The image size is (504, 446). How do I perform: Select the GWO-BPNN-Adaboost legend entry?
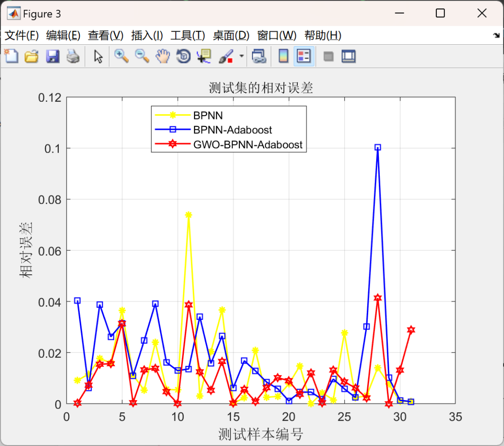(229, 145)
